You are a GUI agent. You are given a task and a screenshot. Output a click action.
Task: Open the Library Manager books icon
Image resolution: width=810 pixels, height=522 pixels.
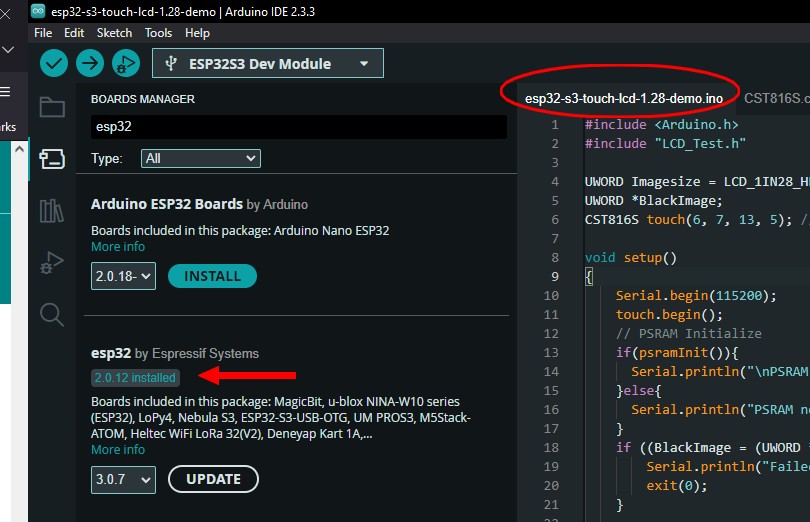pyautogui.click(x=52, y=211)
